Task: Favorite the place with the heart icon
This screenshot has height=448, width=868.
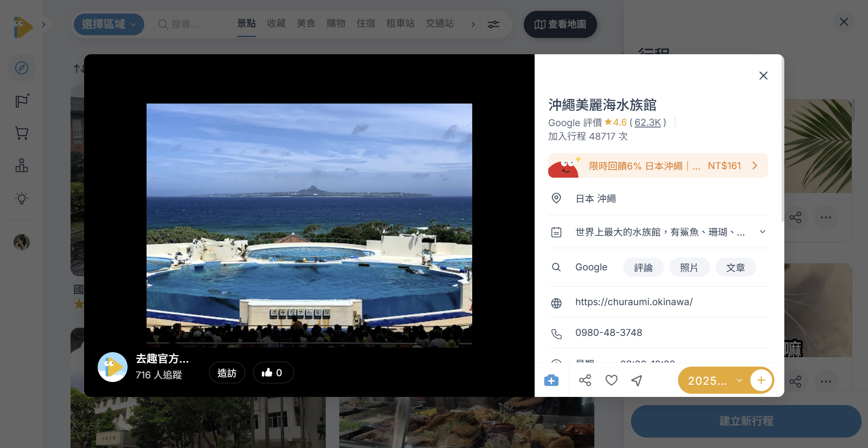Action: coord(612,381)
